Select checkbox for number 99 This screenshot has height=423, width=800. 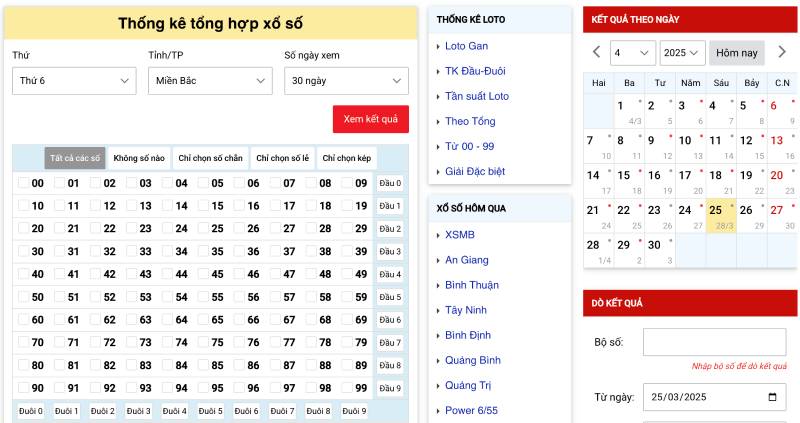click(347, 388)
